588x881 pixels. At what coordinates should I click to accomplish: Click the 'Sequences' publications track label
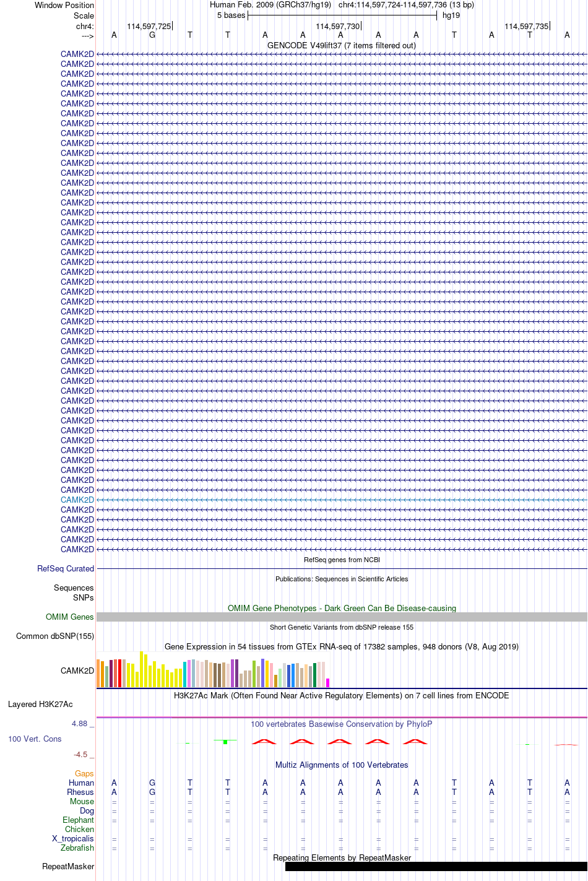click(74, 588)
